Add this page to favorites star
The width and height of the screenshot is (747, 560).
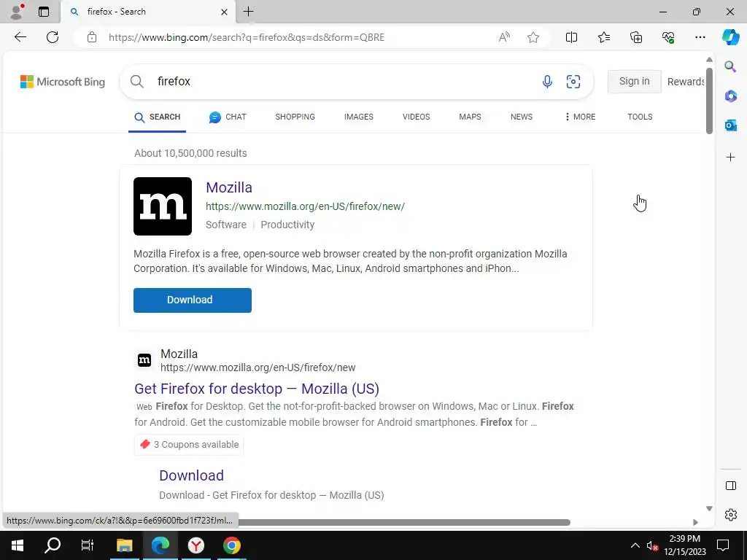coord(533,37)
